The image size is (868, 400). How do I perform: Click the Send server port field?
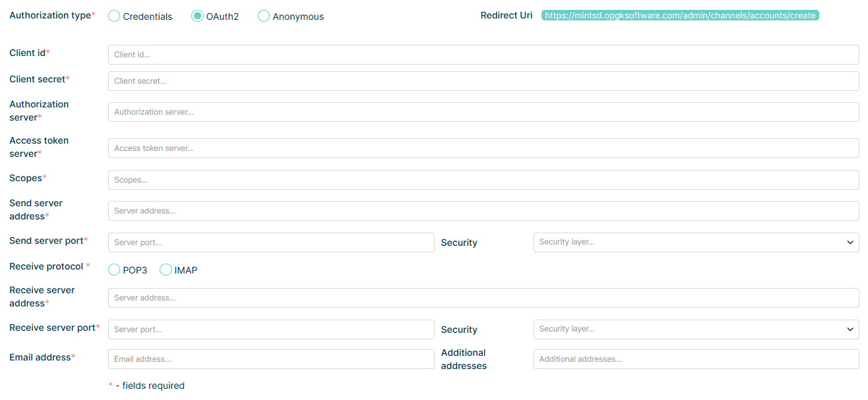[271, 243]
